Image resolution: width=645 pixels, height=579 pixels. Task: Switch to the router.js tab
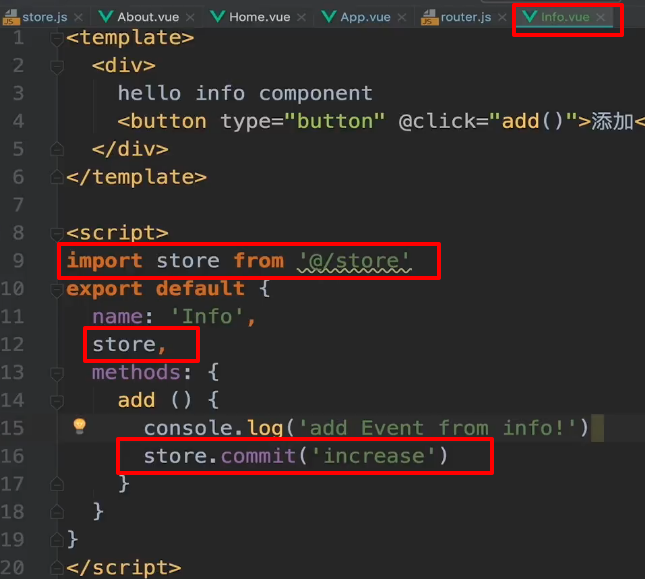point(466,17)
